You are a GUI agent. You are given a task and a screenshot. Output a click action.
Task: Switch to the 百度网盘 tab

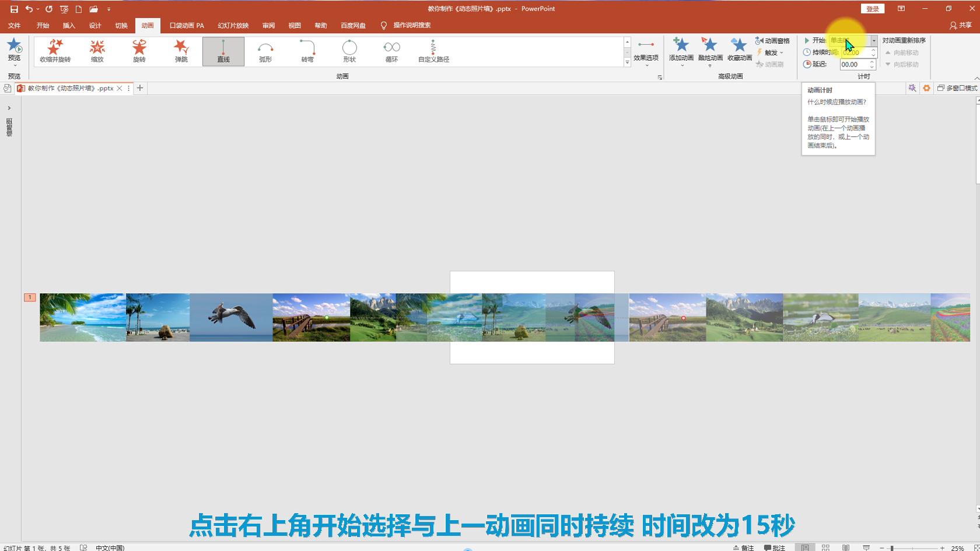pos(353,26)
